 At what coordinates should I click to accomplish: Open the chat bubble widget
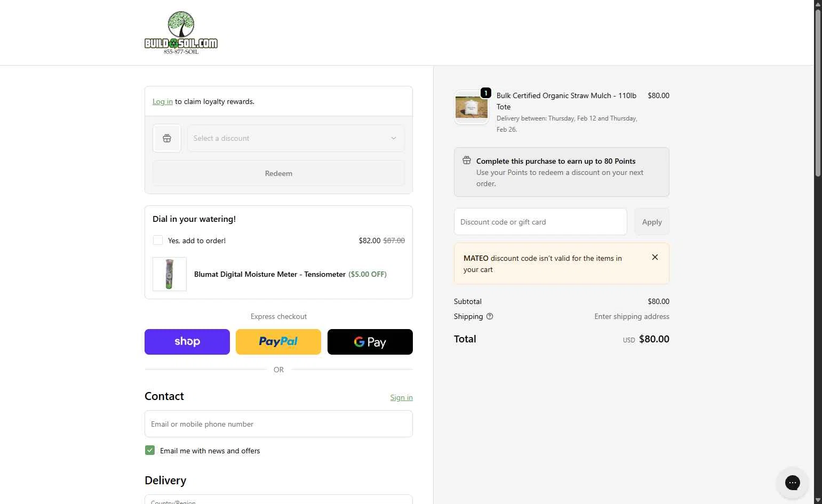click(x=792, y=483)
